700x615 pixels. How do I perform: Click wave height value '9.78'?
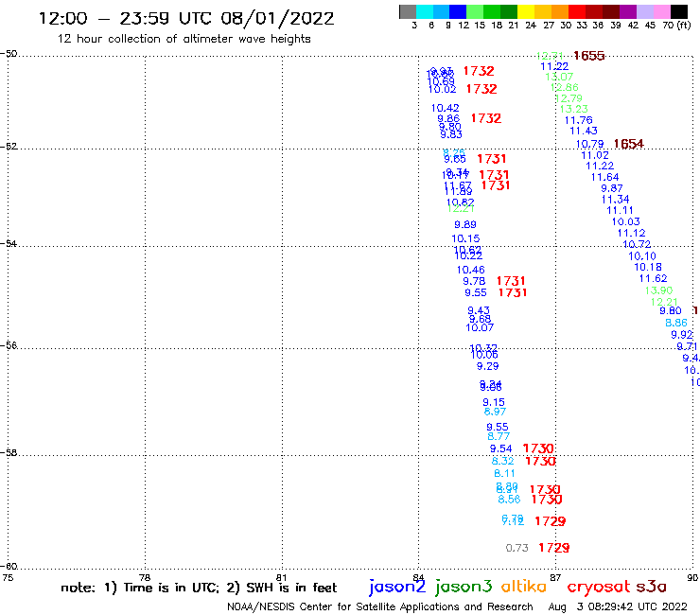click(474, 281)
